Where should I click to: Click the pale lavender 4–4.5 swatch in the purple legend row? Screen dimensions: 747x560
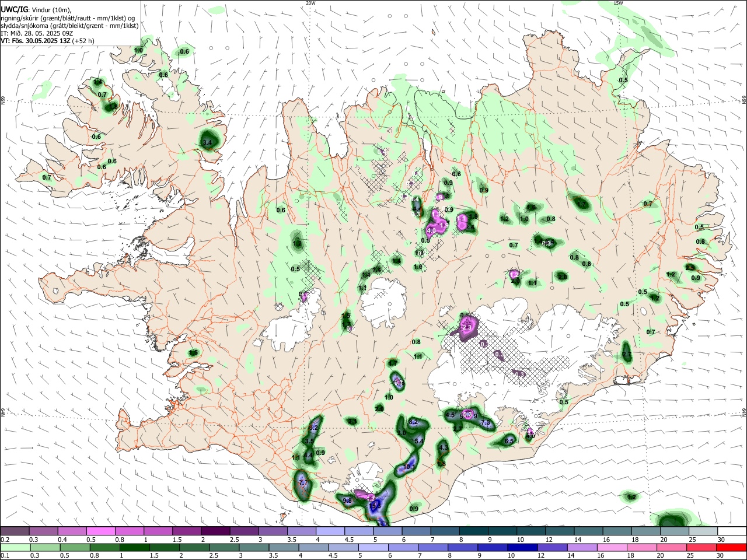click(x=330, y=531)
